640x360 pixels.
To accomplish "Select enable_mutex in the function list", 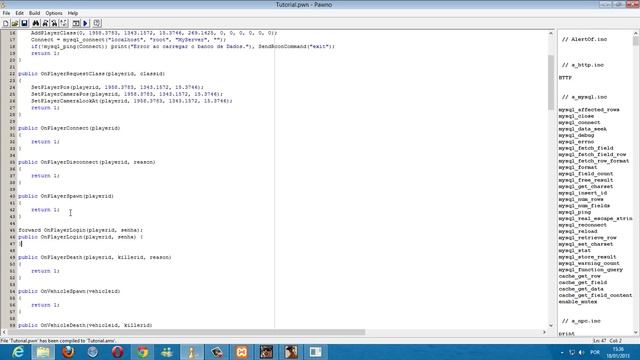I will coord(578,302).
